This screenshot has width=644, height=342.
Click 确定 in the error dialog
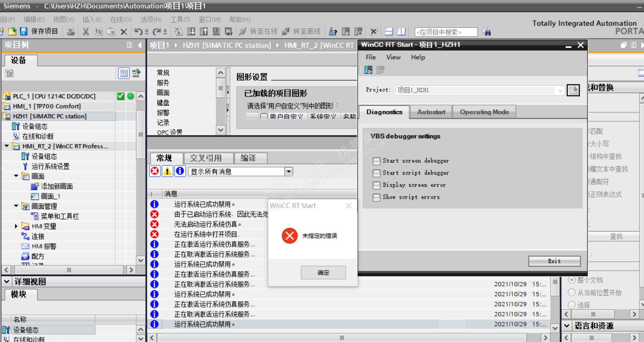click(323, 273)
